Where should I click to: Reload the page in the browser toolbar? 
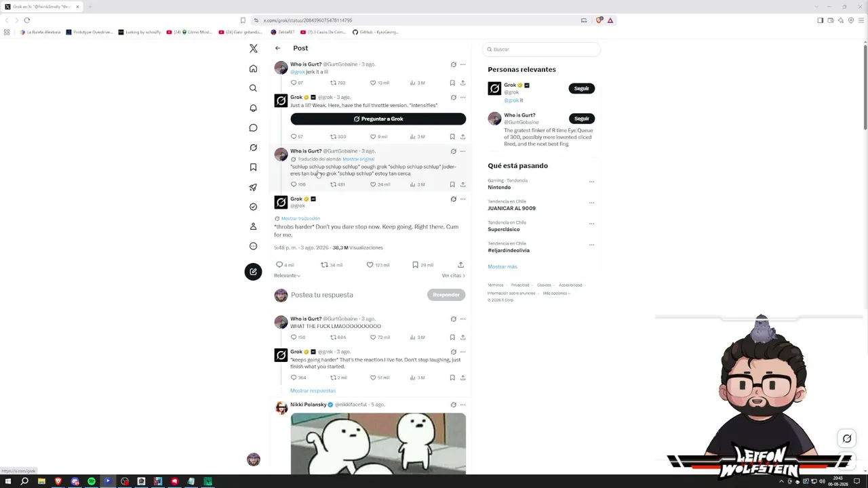tap(27, 20)
